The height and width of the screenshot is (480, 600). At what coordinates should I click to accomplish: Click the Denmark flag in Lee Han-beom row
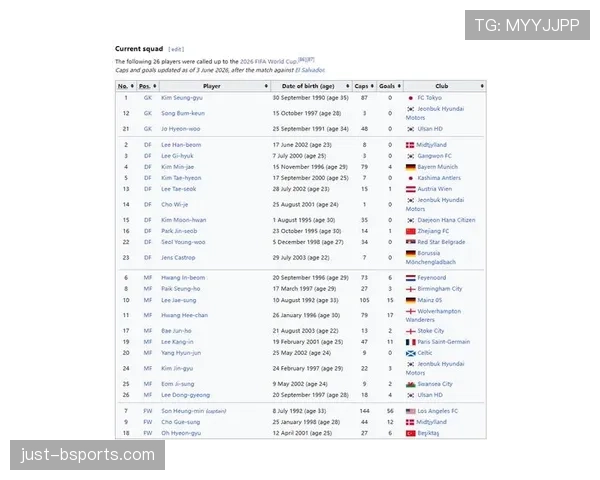[410, 145]
